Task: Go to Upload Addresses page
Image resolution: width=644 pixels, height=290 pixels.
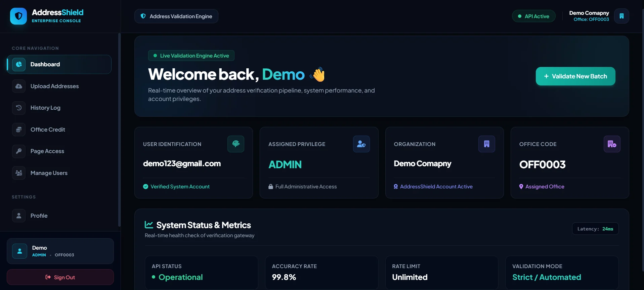Action: [59, 86]
